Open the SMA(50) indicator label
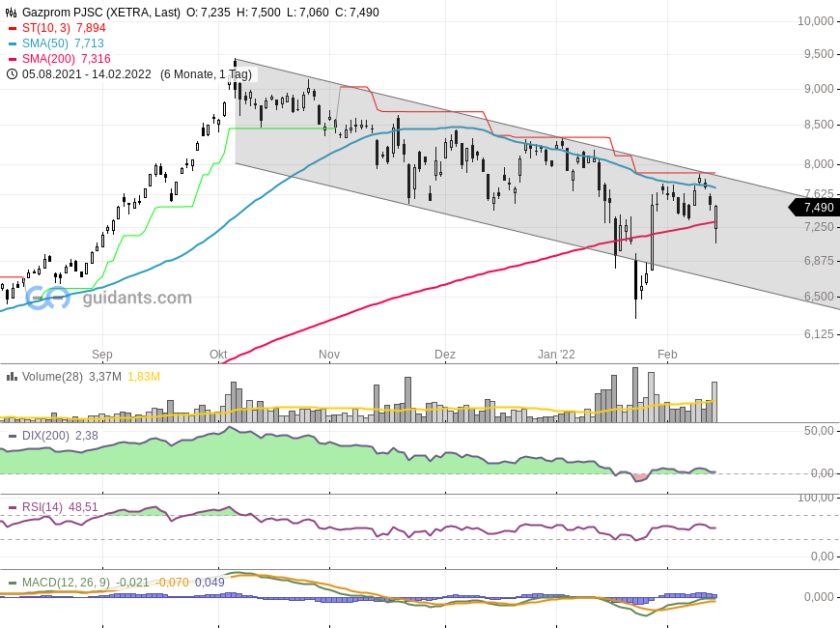Image resolution: width=840 pixels, height=628 pixels. tap(45, 43)
